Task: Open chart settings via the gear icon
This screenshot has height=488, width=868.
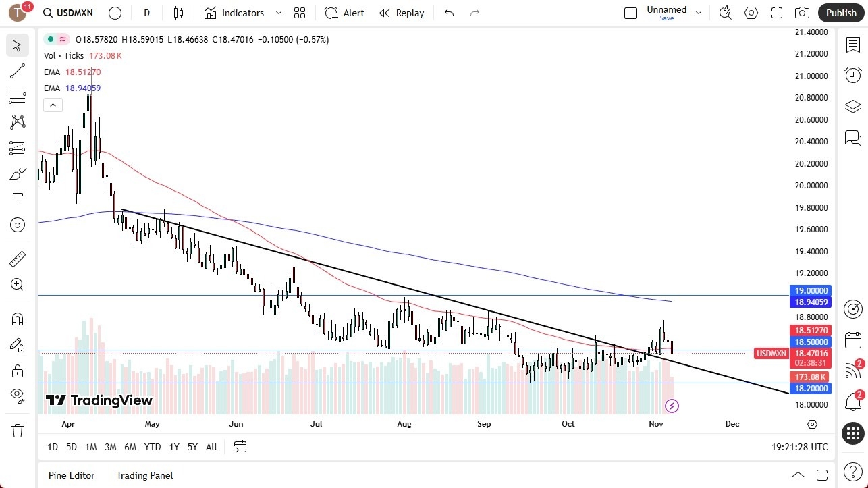Action: tap(751, 12)
